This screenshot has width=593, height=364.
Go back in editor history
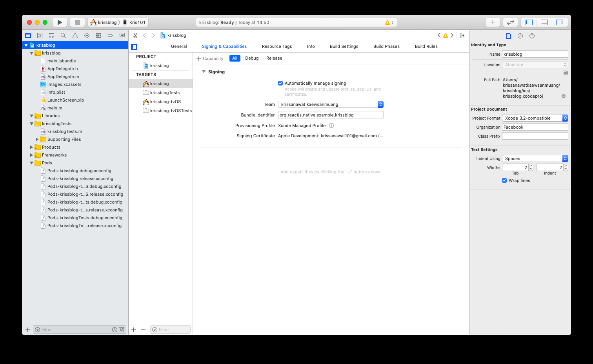click(144, 35)
